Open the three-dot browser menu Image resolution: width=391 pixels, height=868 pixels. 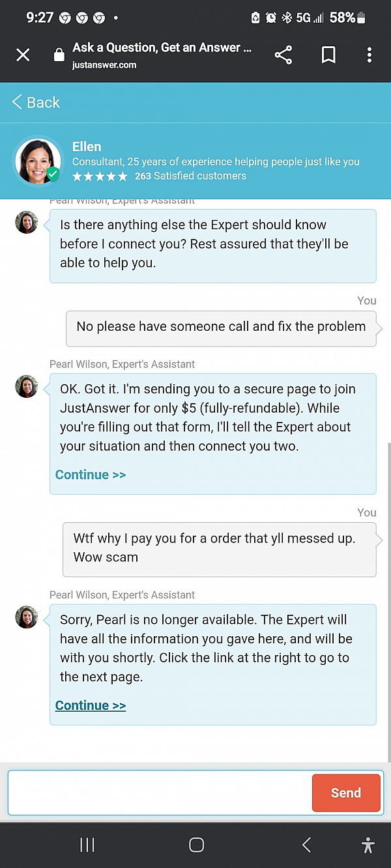click(x=369, y=55)
